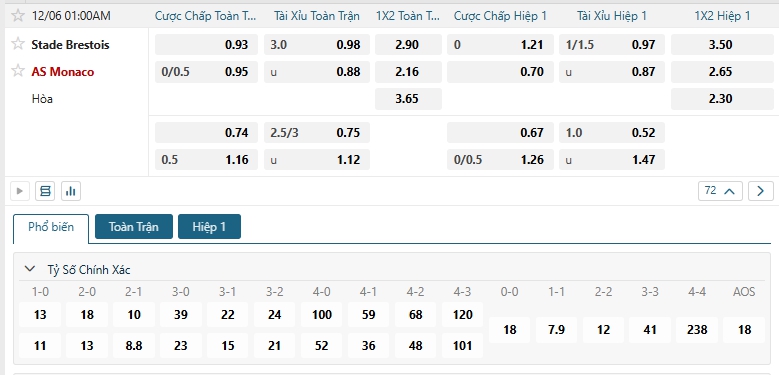Image resolution: width=779 pixels, height=375 pixels.
Task: Collapse the Tỷ Số Chính Xác section
Action: tap(30, 269)
